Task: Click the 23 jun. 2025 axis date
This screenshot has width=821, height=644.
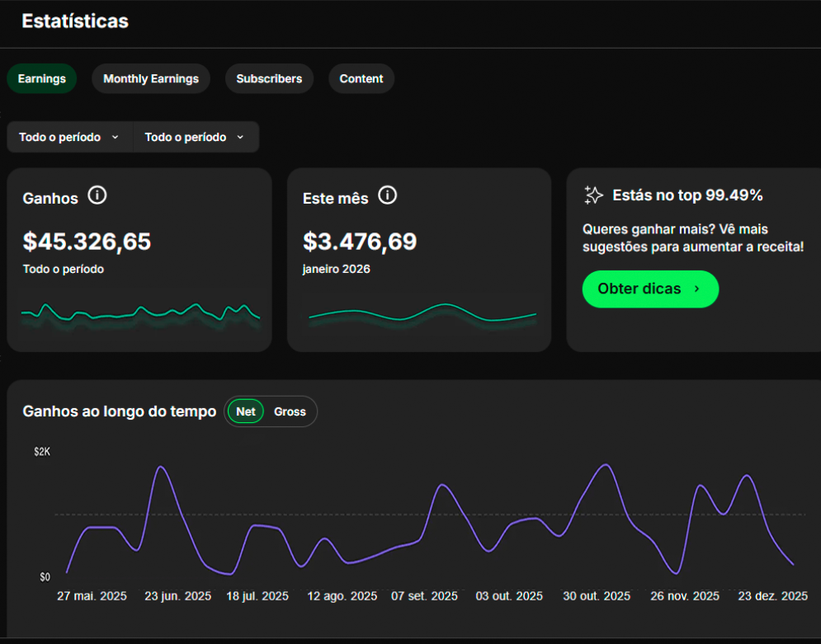Action: tap(177, 596)
